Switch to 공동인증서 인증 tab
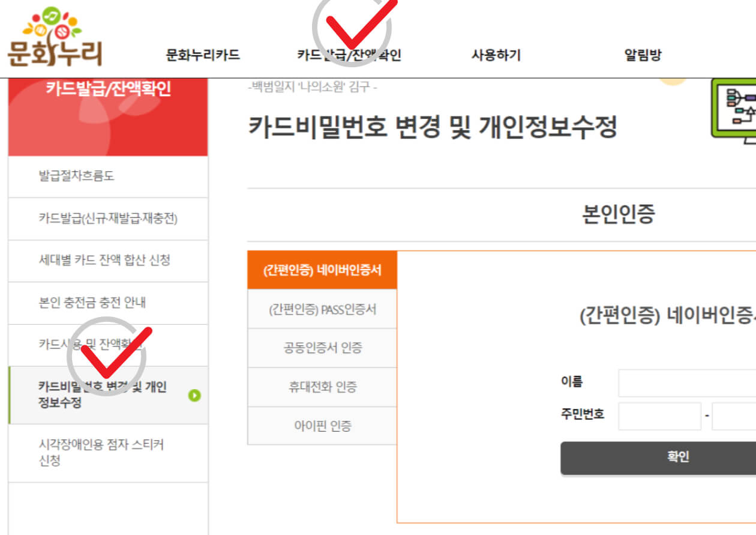The width and height of the screenshot is (756, 535). (x=322, y=348)
